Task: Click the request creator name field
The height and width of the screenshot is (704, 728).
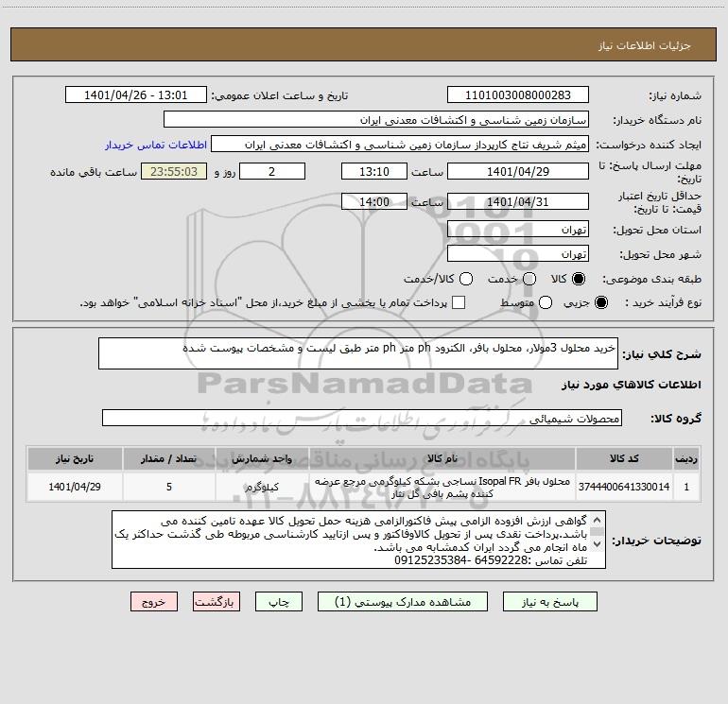Action: [x=400, y=145]
